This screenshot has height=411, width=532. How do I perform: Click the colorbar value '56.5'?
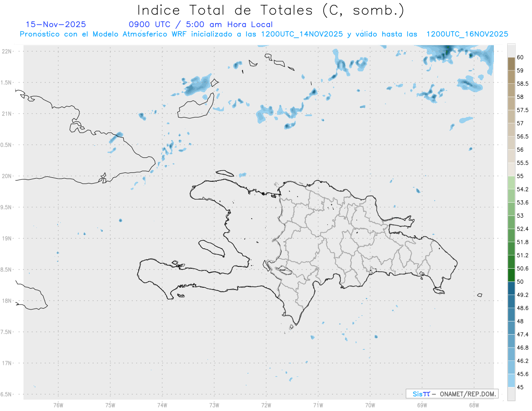point(522,137)
